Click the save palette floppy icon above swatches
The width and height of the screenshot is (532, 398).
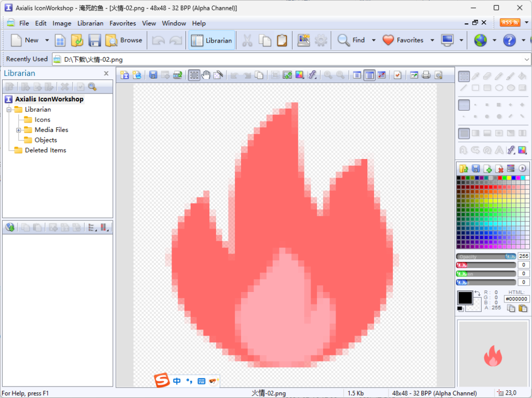click(476, 168)
